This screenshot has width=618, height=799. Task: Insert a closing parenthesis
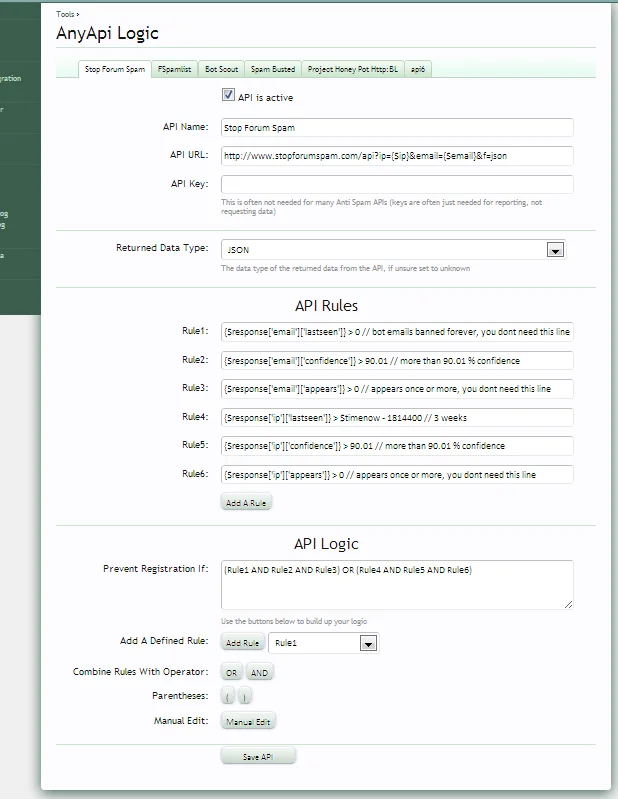point(245,697)
